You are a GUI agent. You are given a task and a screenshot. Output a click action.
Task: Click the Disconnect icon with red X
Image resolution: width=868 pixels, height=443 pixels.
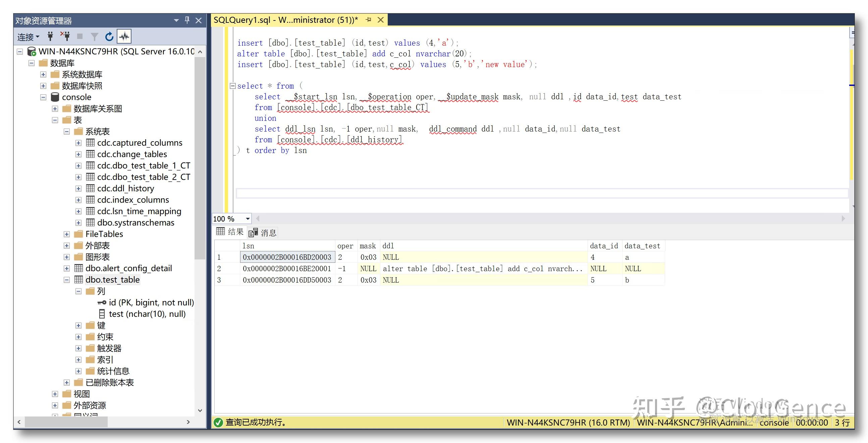pos(65,36)
